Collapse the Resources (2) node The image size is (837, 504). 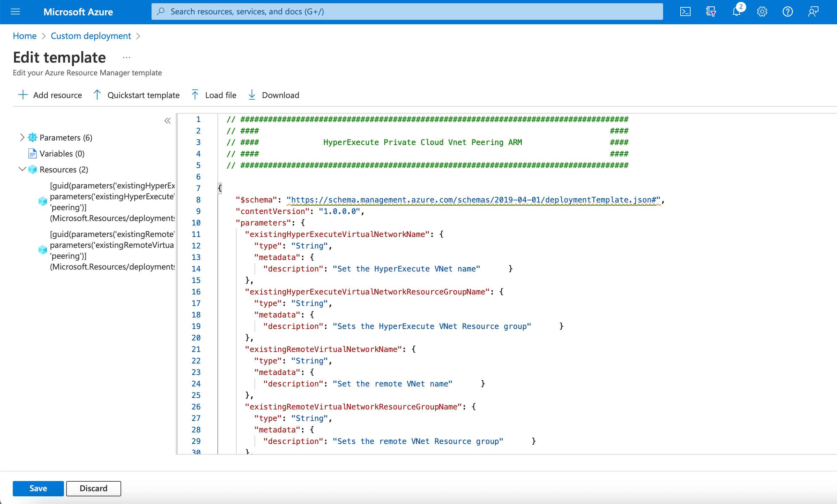[x=22, y=169]
